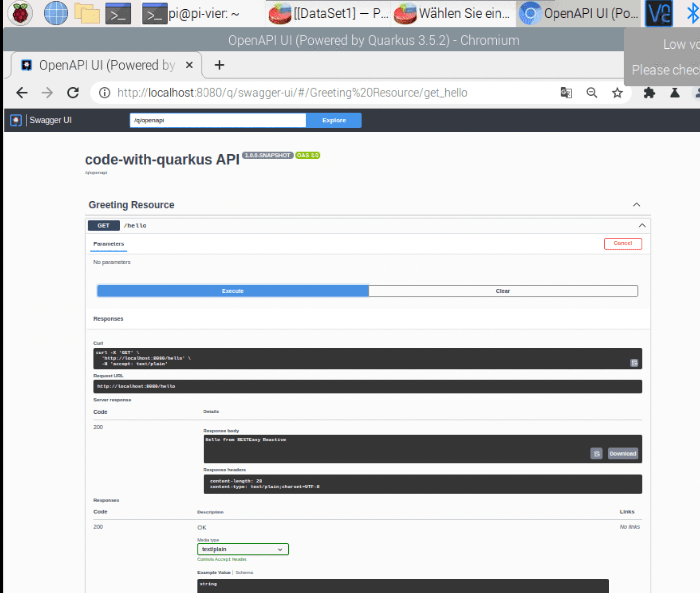The height and width of the screenshot is (593, 700).
Task: Copy the Response body using its copy icon
Action: [597, 454]
